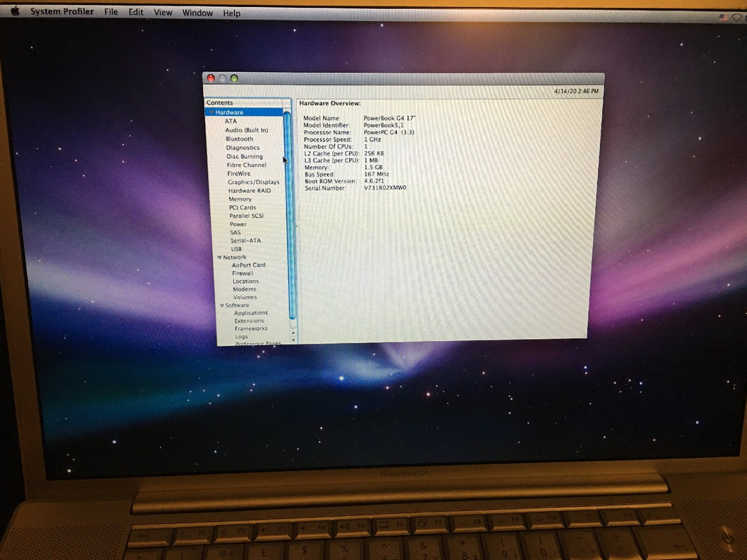Viewport: 747px width, 560px height.
Task: Select Extensions item
Action: [249, 321]
